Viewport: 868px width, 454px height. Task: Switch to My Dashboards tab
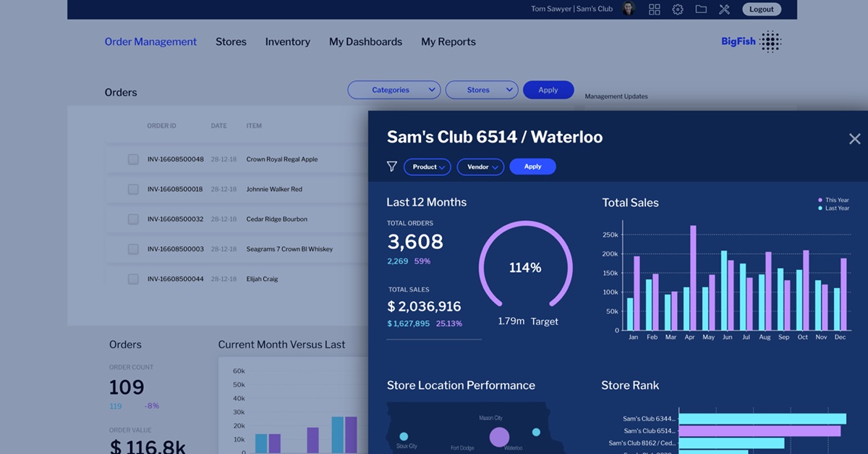coord(365,42)
